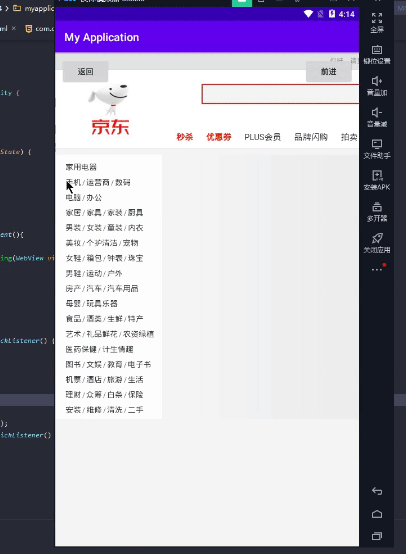Open the 拍卖 auction link
The height and width of the screenshot is (554, 406).
[349, 137]
